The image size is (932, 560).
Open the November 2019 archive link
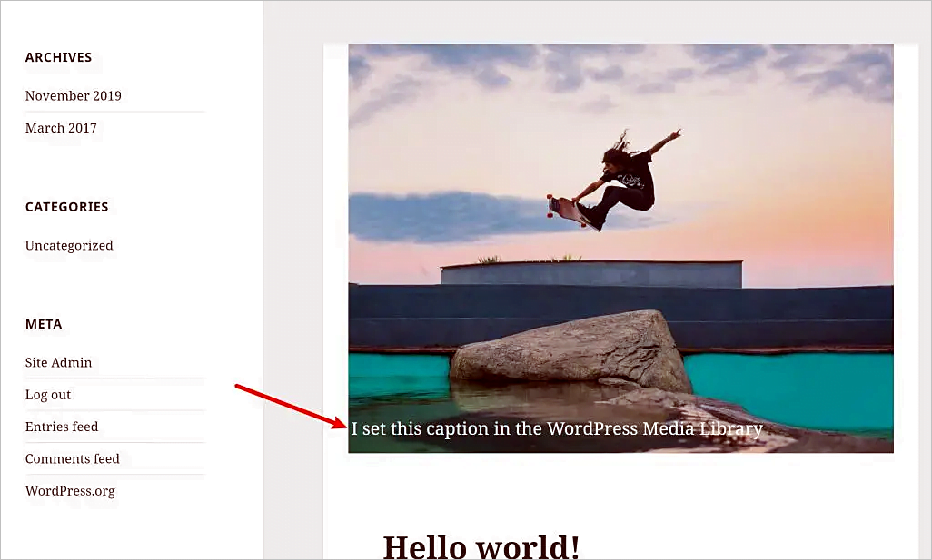[73, 95]
